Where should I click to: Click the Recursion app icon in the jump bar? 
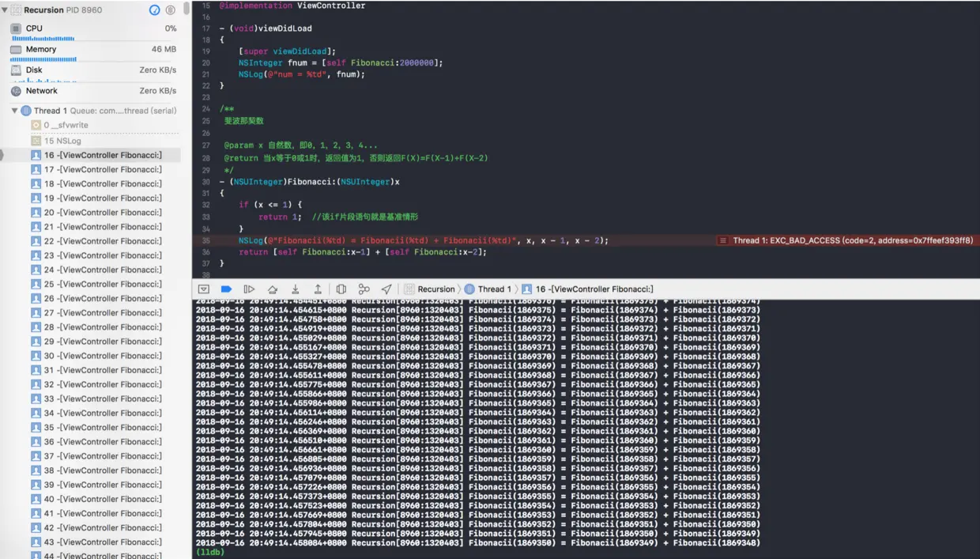409,289
